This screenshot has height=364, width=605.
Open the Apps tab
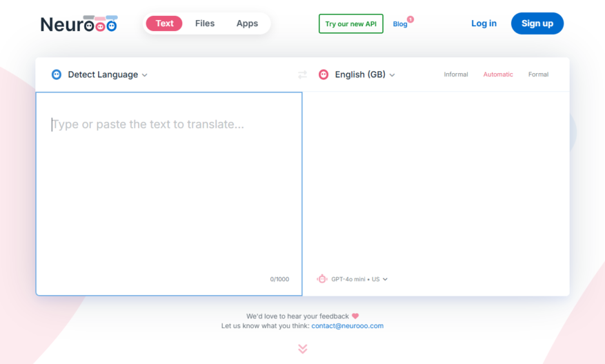pos(247,23)
